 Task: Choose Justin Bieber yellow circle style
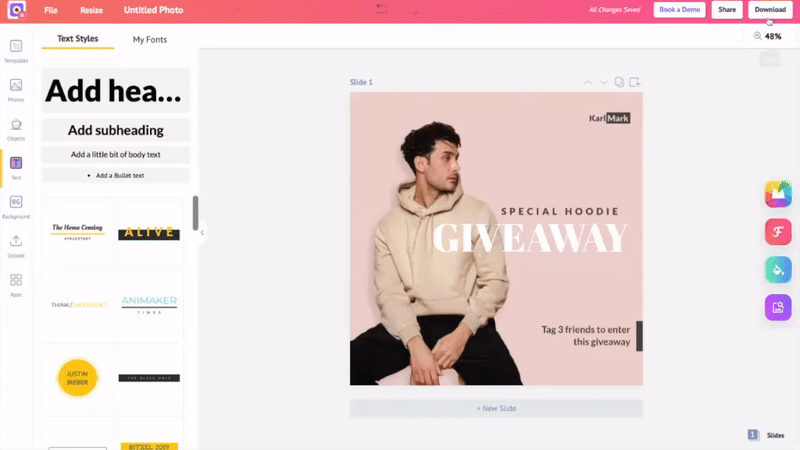(x=78, y=378)
